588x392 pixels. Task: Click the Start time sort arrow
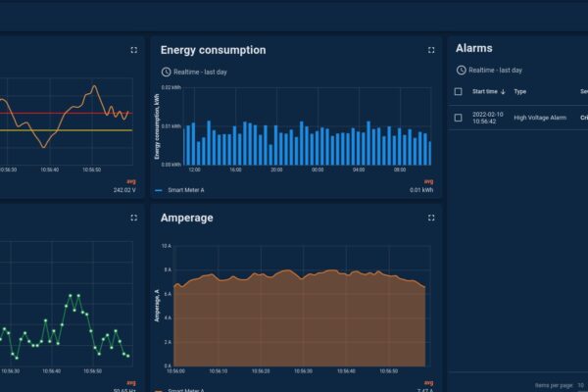[503, 91]
